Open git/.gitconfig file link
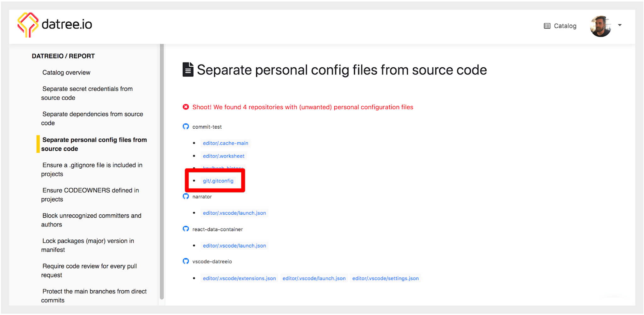Viewport: 644px width, 315px height. [x=218, y=181]
